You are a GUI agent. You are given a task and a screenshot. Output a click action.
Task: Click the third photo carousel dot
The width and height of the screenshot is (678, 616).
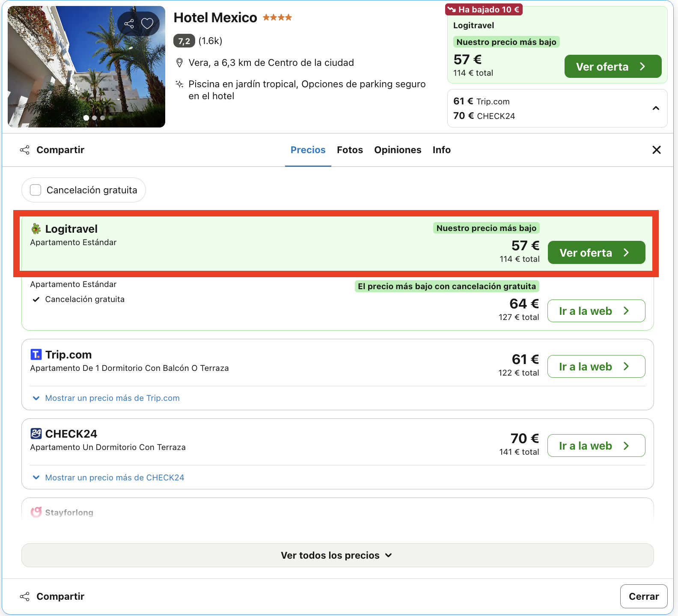pos(102,118)
